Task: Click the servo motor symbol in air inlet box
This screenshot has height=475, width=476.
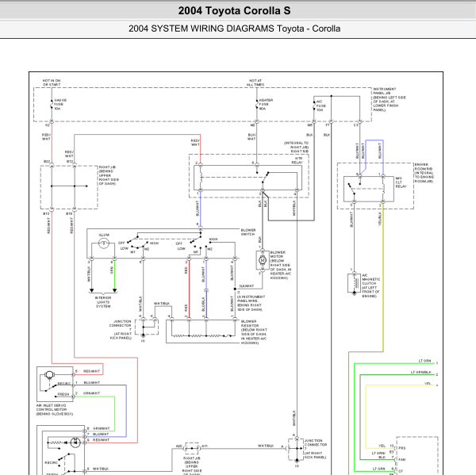Action: (x=48, y=375)
